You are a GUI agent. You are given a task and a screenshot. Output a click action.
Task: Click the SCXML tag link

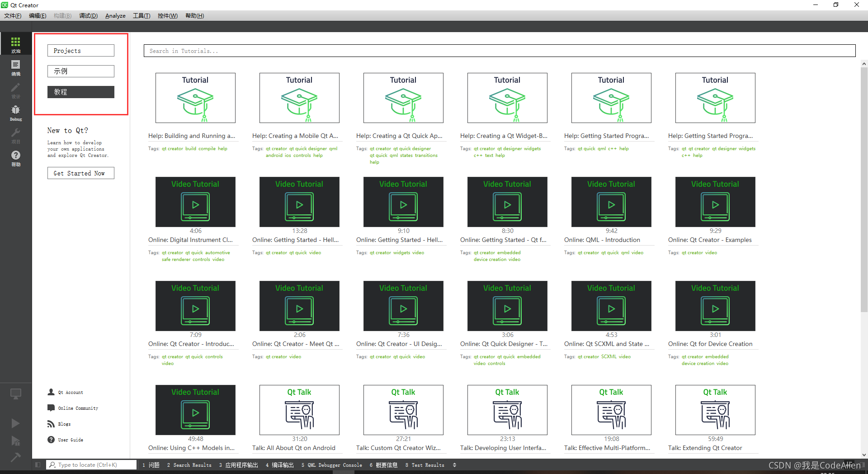click(609, 357)
